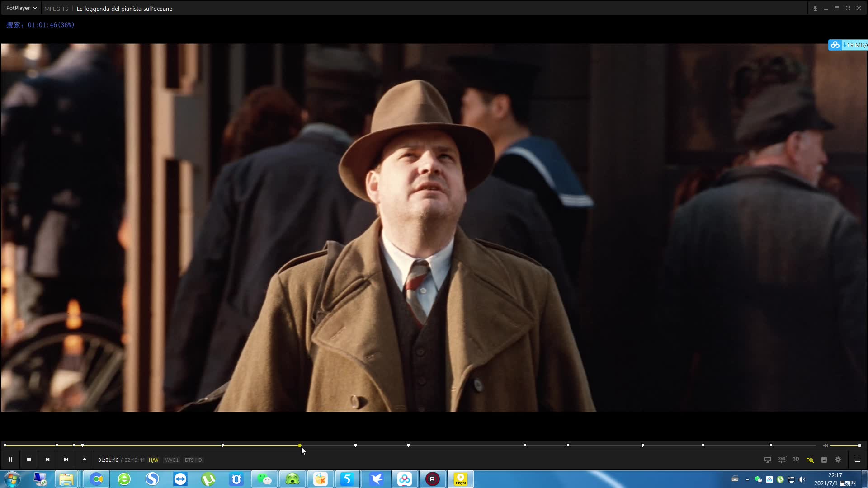Open the blue bird app on taskbar
The image size is (868, 488).
(x=377, y=479)
